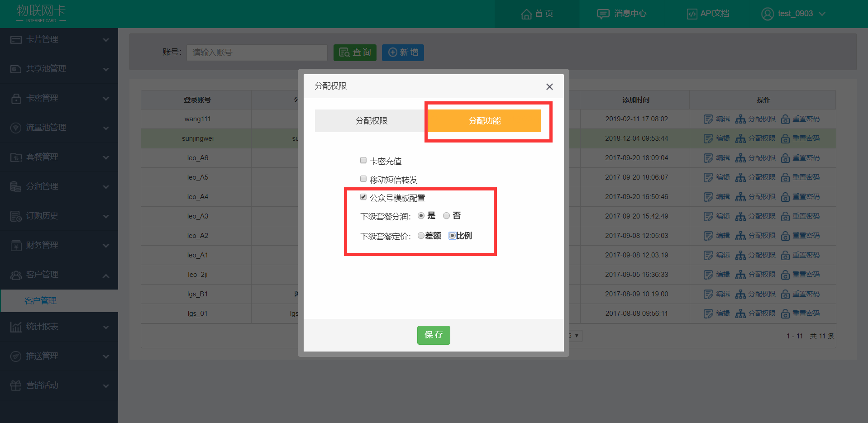
Task: Click 重置密码 link in leo_A1 row
Action: pos(806,255)
